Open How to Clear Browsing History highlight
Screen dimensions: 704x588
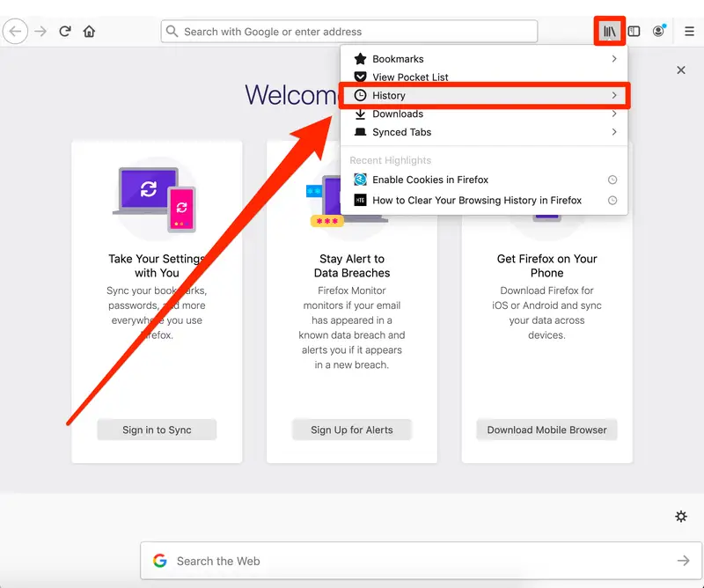pyautogui.click(x=476, y=201)
